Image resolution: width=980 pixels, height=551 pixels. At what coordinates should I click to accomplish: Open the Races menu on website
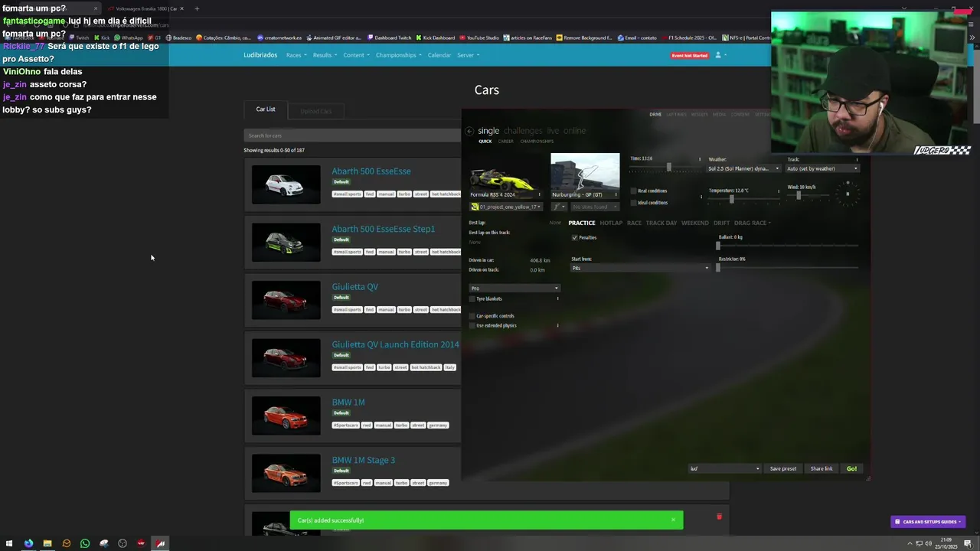click(x=296, y=55)
